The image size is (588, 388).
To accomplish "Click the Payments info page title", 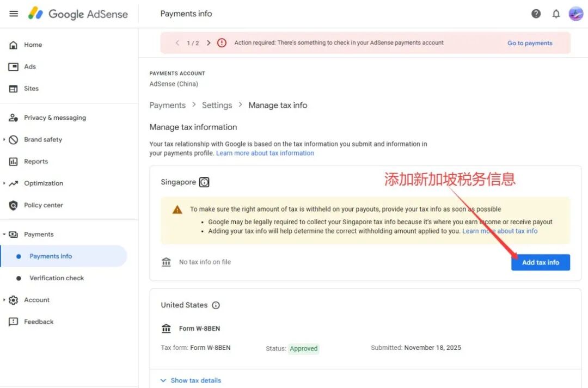I will [186, 14].
